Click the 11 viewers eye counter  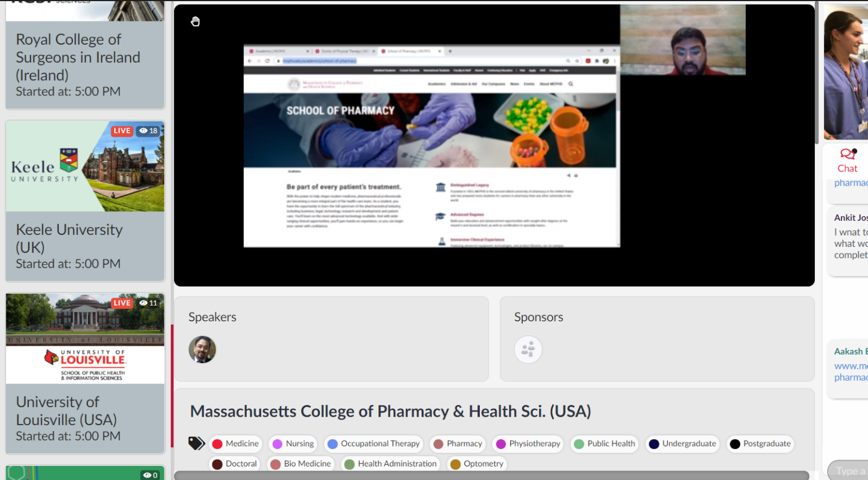click(149, 303)
